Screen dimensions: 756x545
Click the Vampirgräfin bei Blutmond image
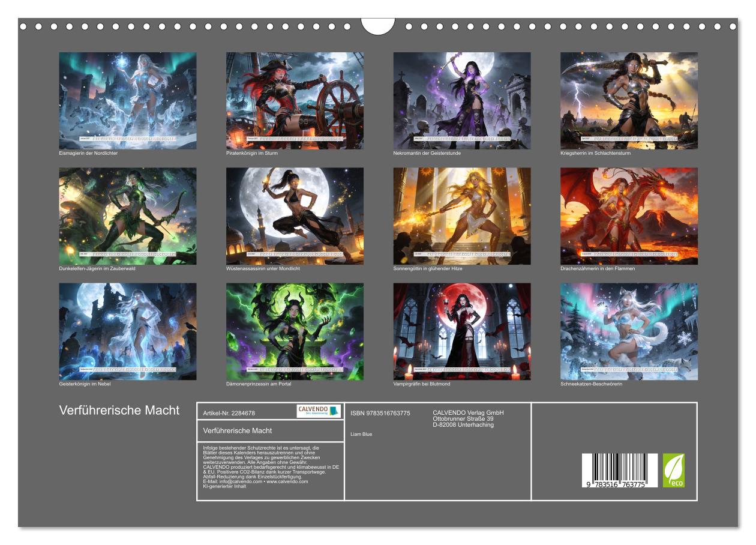[461, 331]
